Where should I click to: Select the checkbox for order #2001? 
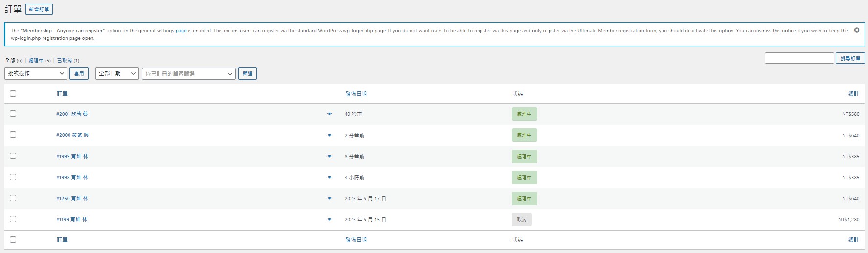13,114
